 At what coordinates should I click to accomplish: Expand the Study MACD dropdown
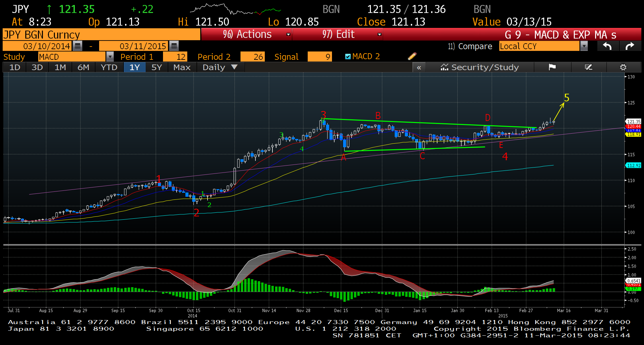click(x=110, y=57)
